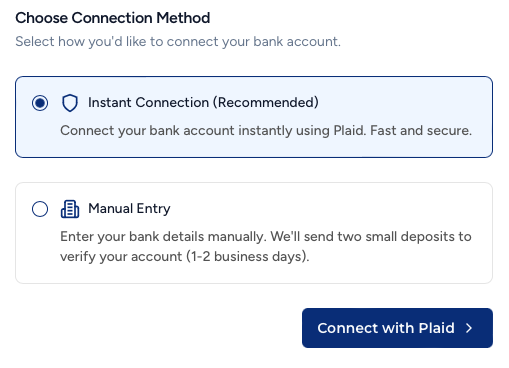Click the 'We'll send two small deposits' sentence

[365, 236]
